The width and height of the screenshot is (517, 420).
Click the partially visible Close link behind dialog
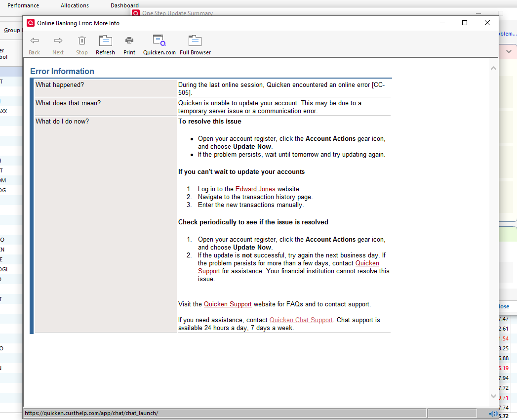[504, 306]
